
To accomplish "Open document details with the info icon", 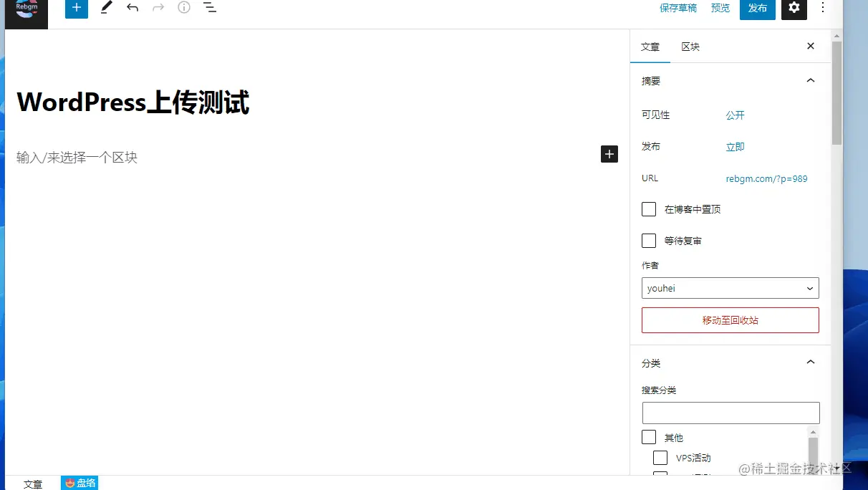I will [x=184, y=9].
